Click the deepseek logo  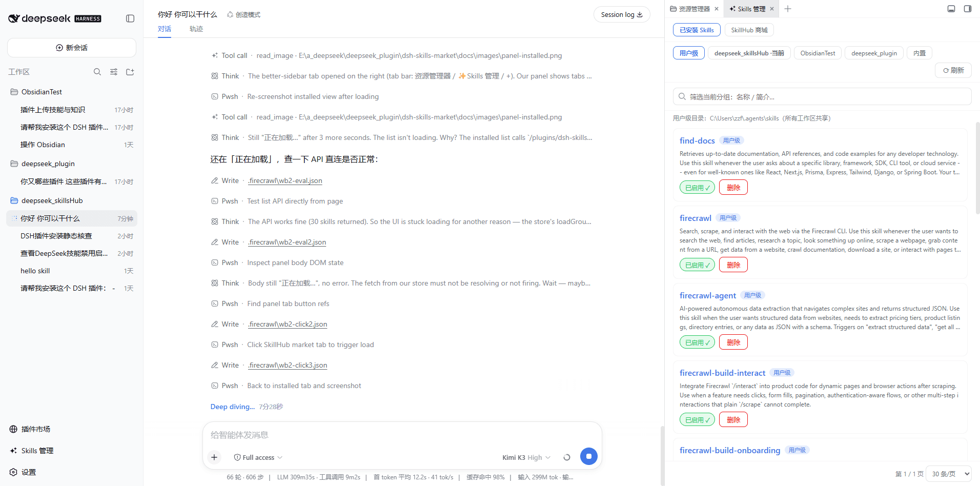(54, 18)
